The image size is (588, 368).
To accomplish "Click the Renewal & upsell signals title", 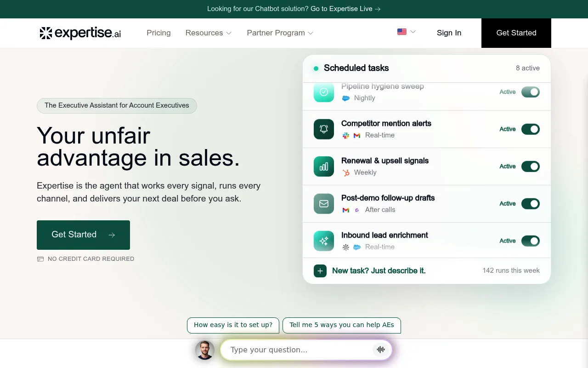I will tap(385, 161).
